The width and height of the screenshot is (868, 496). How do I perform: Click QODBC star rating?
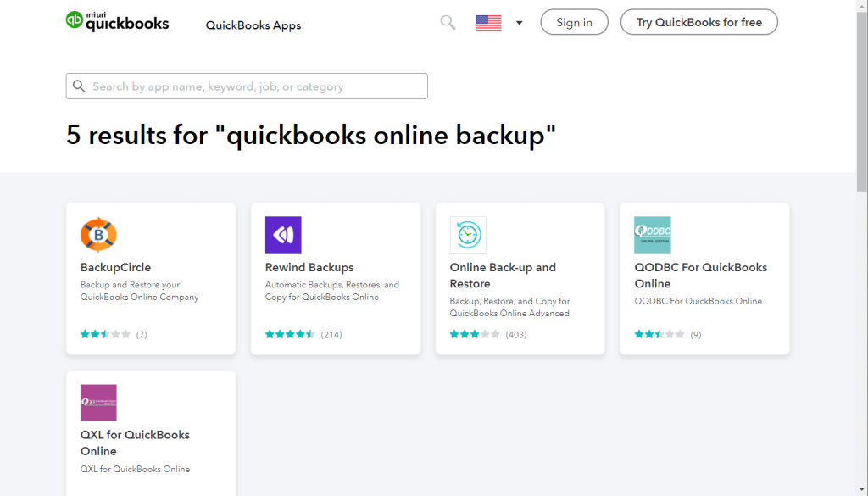[659, 334]
